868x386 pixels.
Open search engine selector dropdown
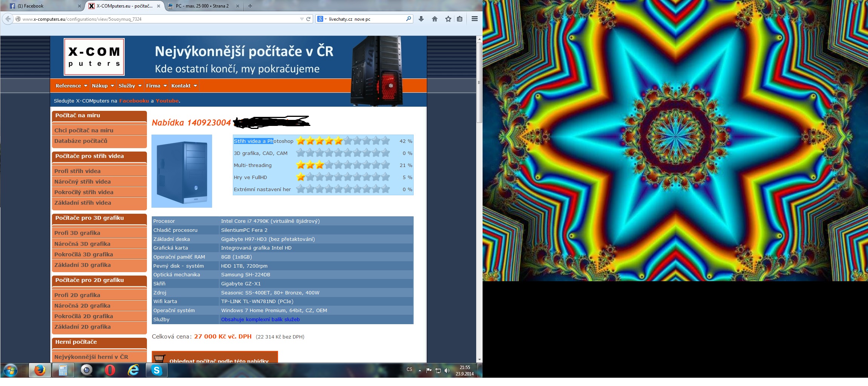[x=322, y=19]
